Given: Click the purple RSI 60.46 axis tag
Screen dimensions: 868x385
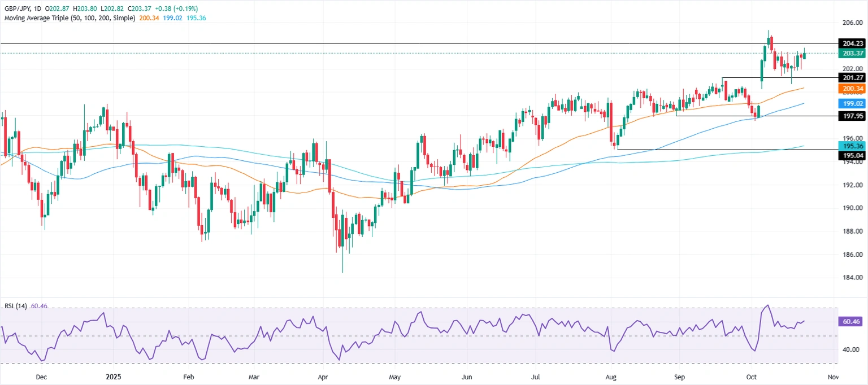Looking at the screenshot, I should pos(850,321).
